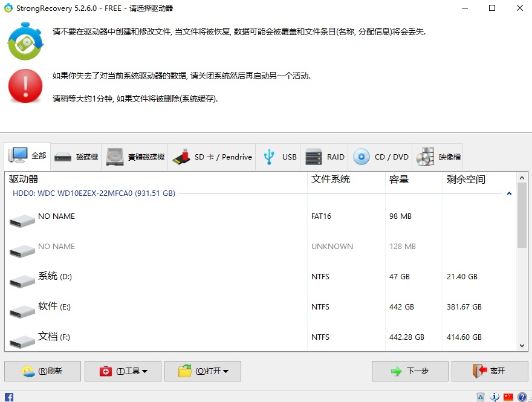Click the (R)刷新 refresh button
The image size is (532, 402).
pos(43,371)
